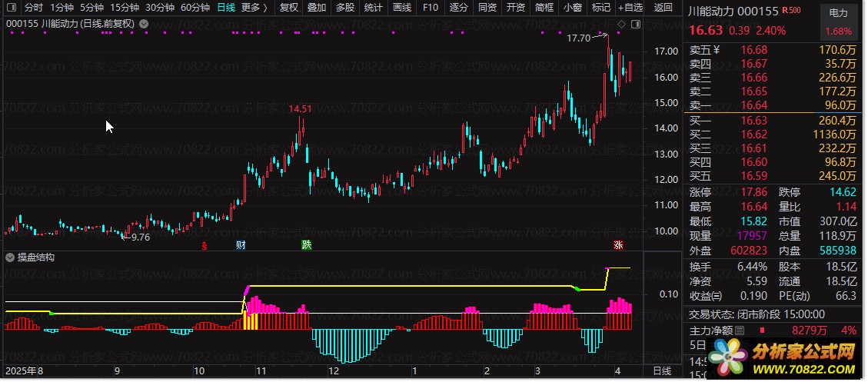Viewport: 868px width, 382px height.
Task: Click the 500 index badge
Action: pyautogui.click(x=794, y=11)
